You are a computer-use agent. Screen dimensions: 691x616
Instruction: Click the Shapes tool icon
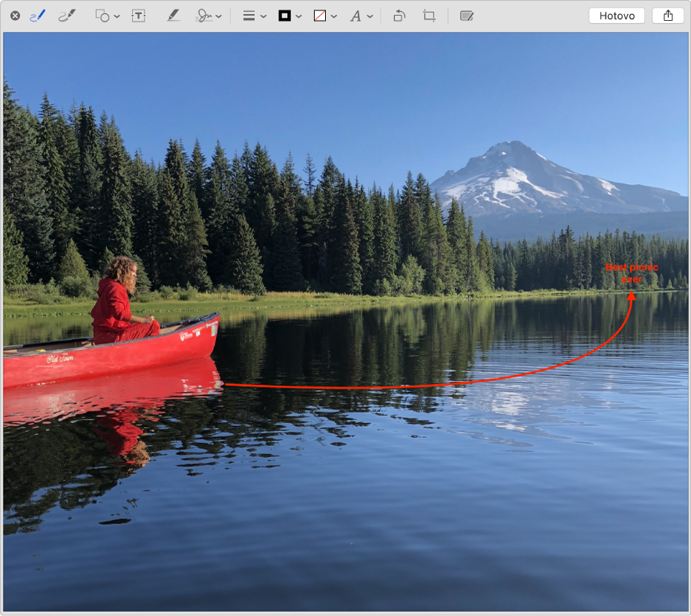point(102,16)
